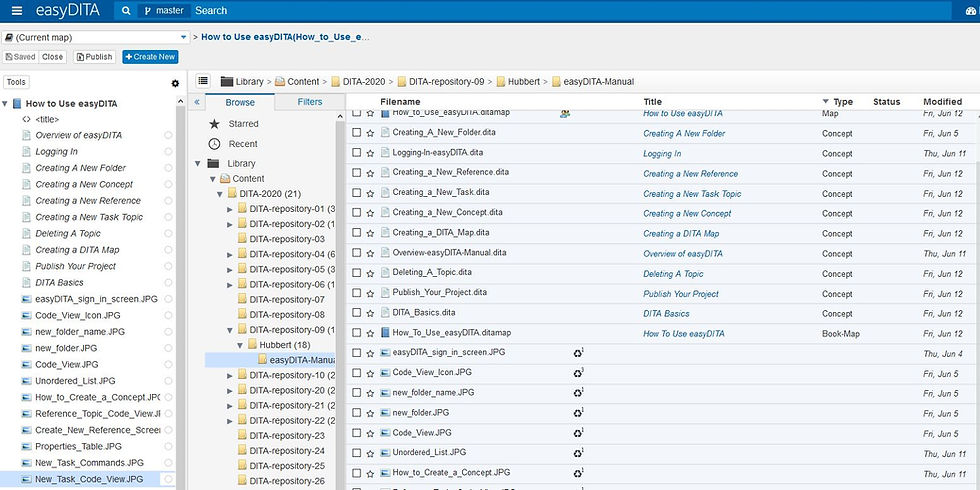Switch to the Filters tab
The image size is (980, 490).
tap(310, 102)
